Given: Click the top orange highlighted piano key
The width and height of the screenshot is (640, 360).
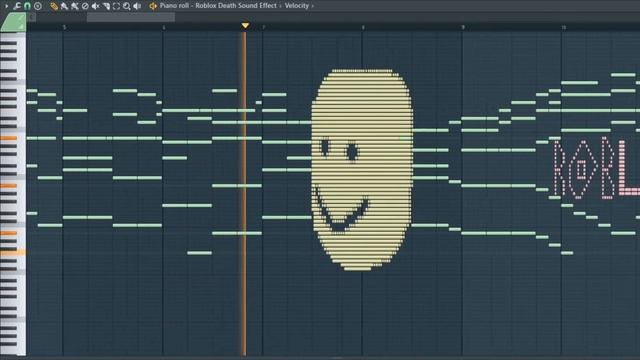Looking at the screenshot, I should pos(9,138).
